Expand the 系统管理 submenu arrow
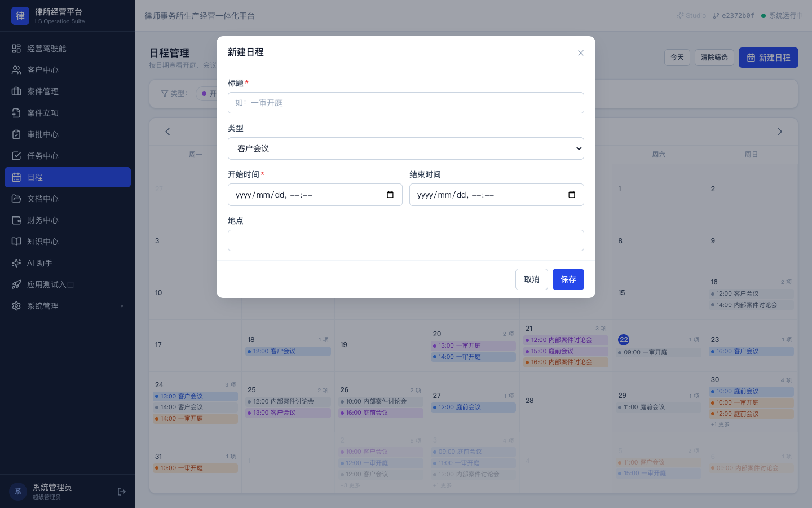The image size is (812, 508). coord(122,306)
